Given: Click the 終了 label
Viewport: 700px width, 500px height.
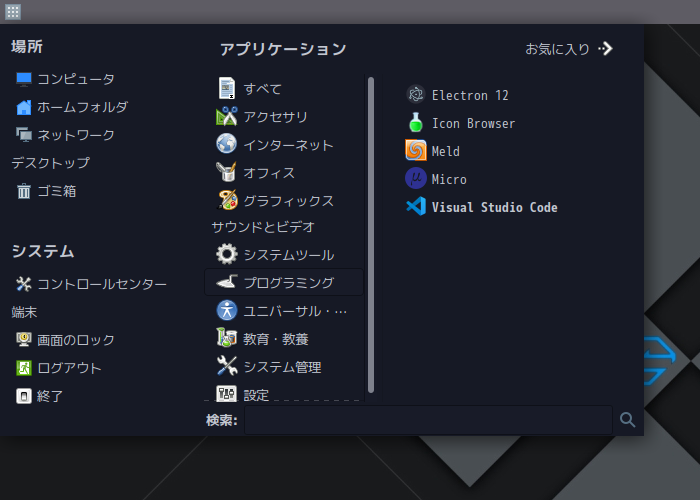Looking at the screenshot, I should 50,396.
